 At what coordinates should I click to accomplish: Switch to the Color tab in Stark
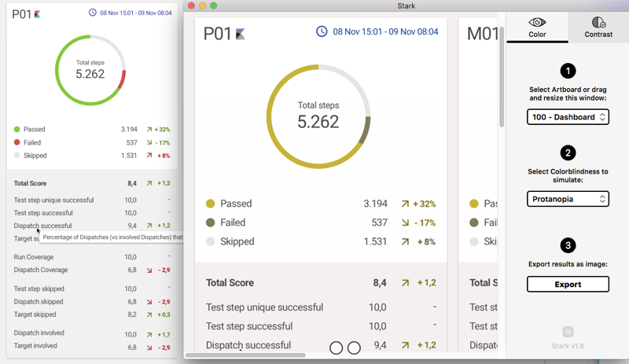tap(537, 28)
